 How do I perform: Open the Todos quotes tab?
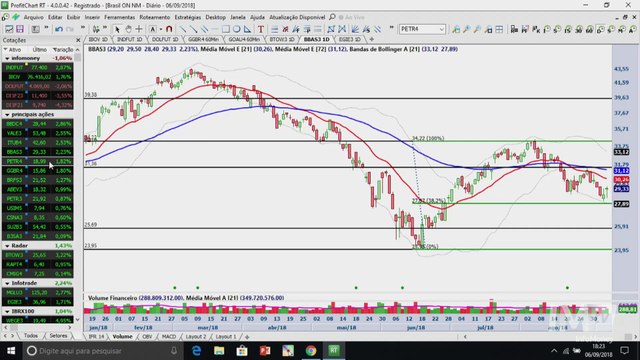point(31,336)
